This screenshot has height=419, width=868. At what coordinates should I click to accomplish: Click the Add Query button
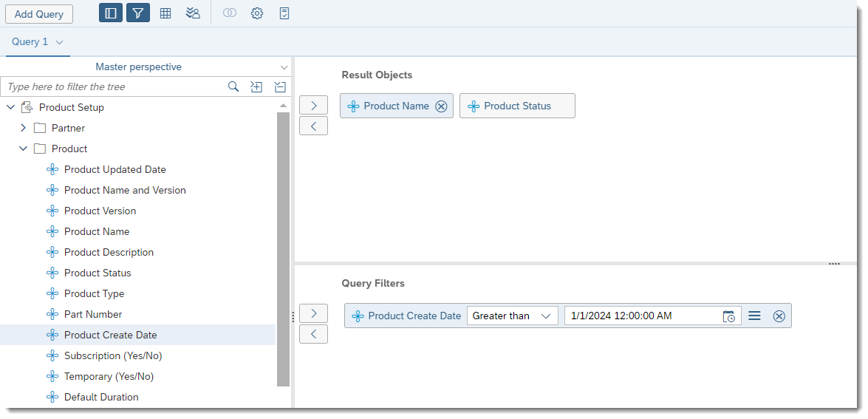pyautogui.click(x=39, y=14)
